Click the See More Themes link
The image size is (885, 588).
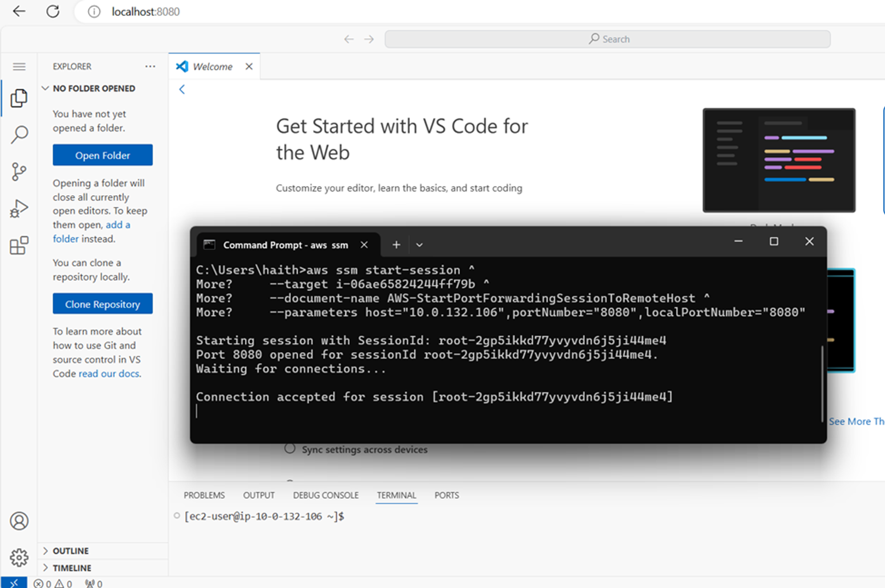click(x=856, y=421)
